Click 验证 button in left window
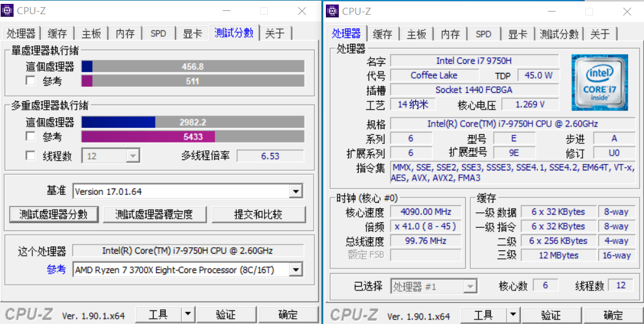Screen dimensions: 644x324 [x=226, y=314]
